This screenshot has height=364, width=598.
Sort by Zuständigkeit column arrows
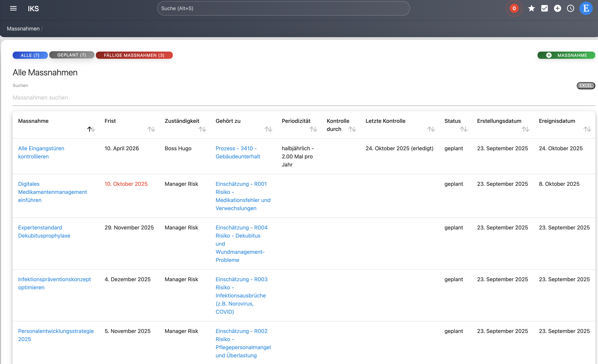(x=202, y=129)
